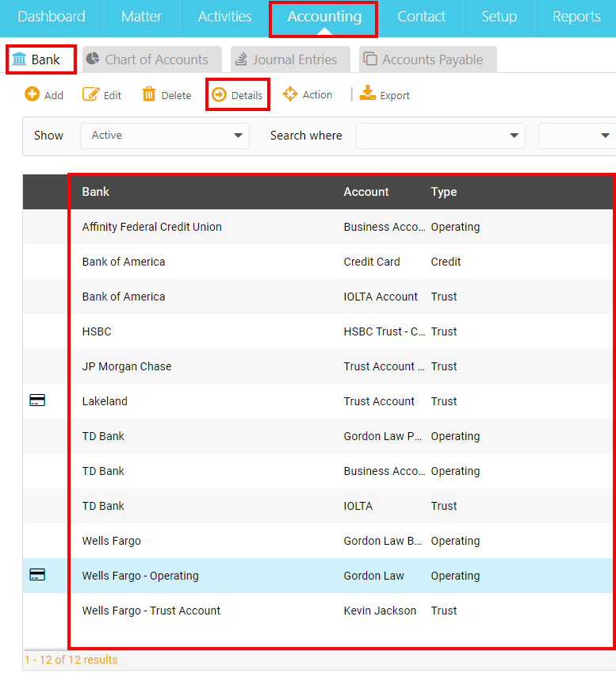Screen dimensions: 616x674
Task: Click the Credit type cell
Action: tap(446, 262)
